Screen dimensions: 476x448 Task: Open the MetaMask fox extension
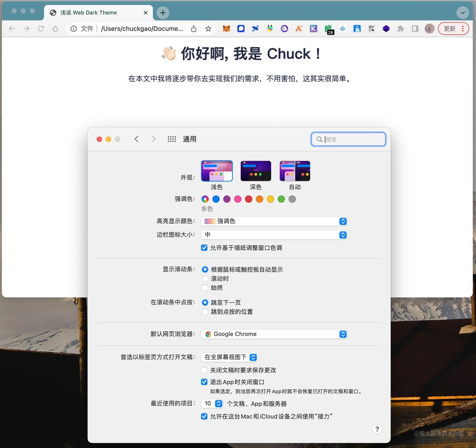pyautogui.click(x=226, y=29)
